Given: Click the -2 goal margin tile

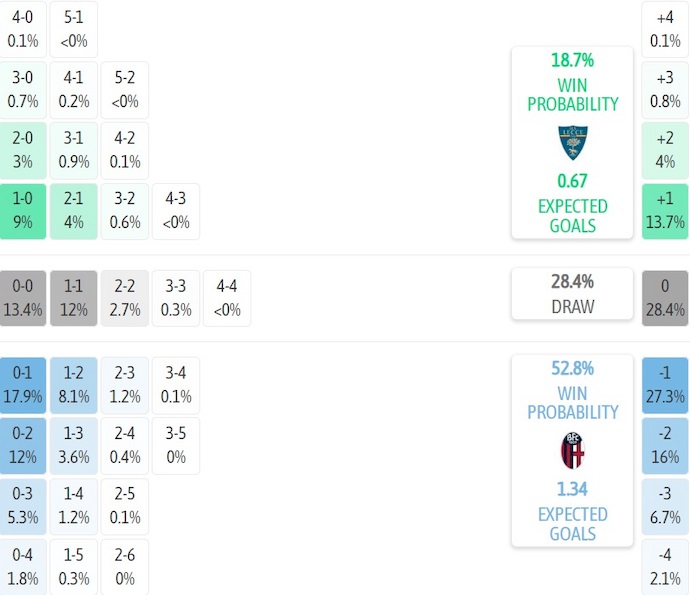Looking at the screenshot, I should point(665,446).
